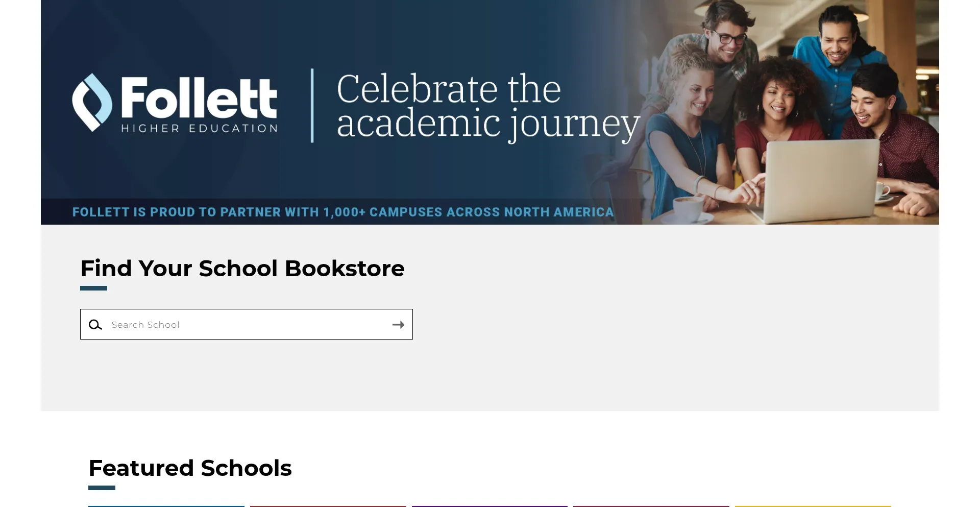Click the white vertical divider in banner
This screenshot has height=507, width=980.
(x=312, y=105)
